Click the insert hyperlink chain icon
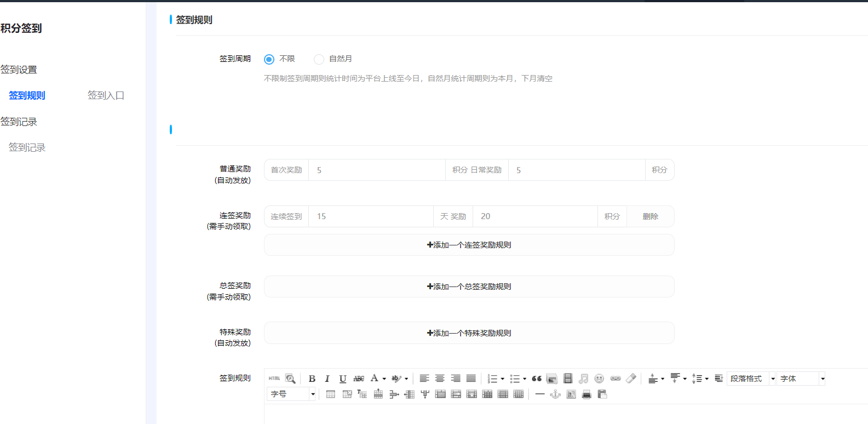Viewport: 868px width, 424px height. (616, 379)
